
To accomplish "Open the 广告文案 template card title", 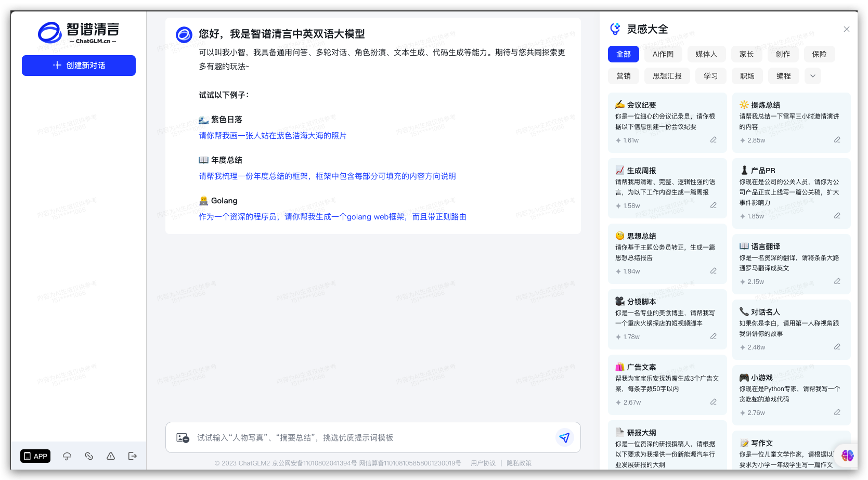I will click(641, 367).
